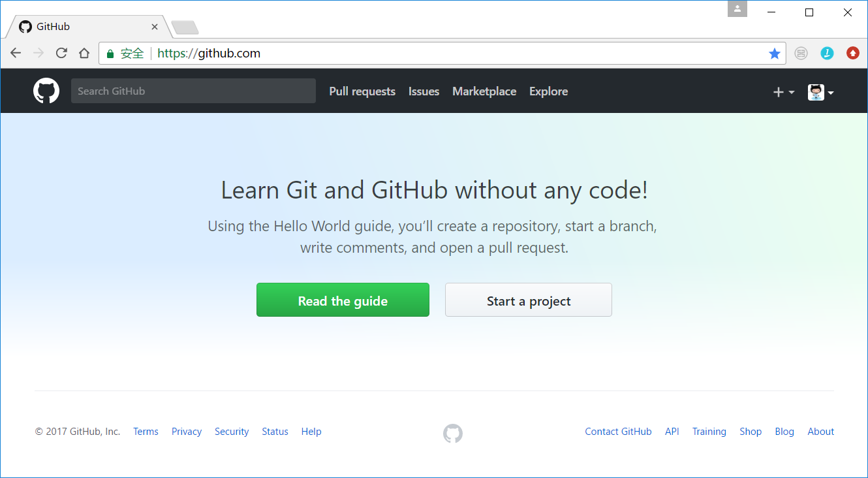868x478 pixels.
Task: Maximize the browser window
Action: click(x=809, y=12)
